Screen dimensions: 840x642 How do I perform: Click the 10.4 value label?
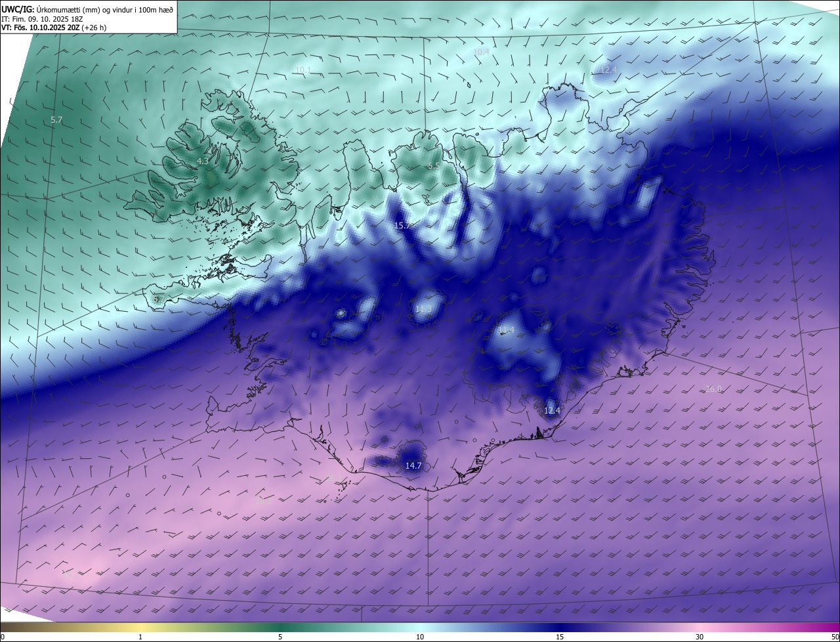point(481,52)
